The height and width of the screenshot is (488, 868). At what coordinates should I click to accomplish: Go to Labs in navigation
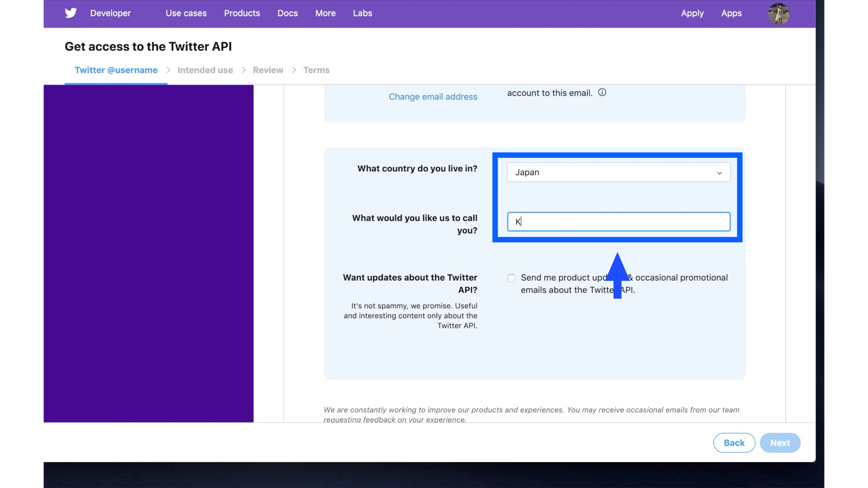[363, 13]
